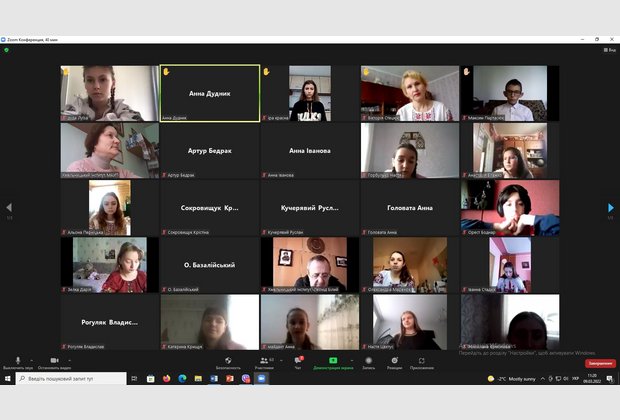The width and height of the screenshot is (620, 420).
Task: Start recording the meeting
Action: point(369,363)
